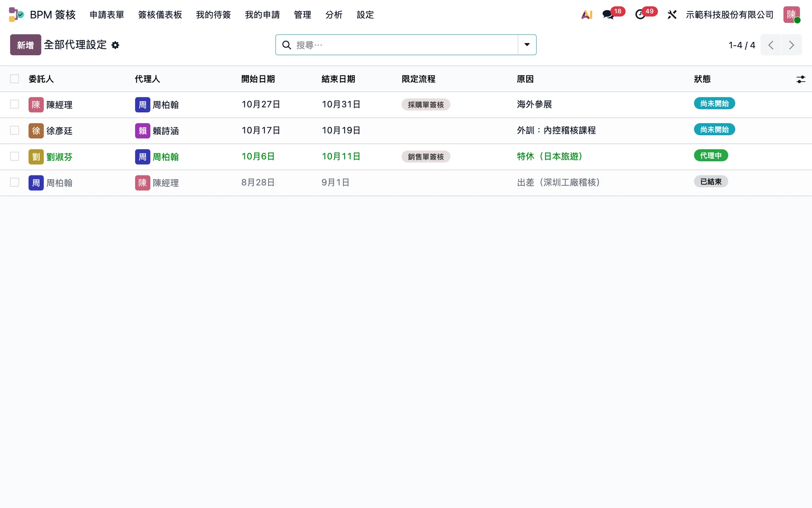This screenshot has height=508, width=812.
Task: Click the magnifier search icon
Action: (287, 45)
